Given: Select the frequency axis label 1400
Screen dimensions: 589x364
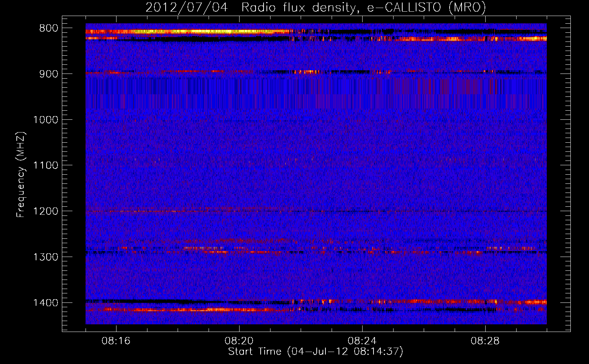Looking at the screenshot, I should pyautogui.click(x=46, y=303).
